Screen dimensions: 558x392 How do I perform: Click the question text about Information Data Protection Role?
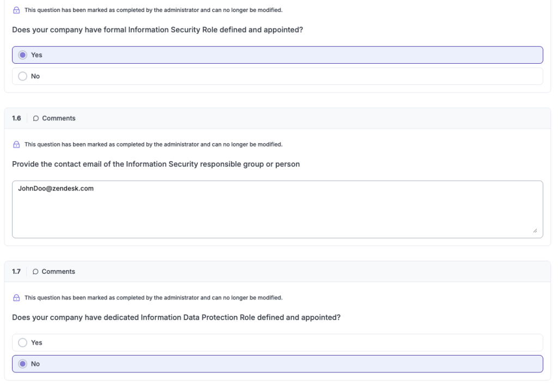176,317
